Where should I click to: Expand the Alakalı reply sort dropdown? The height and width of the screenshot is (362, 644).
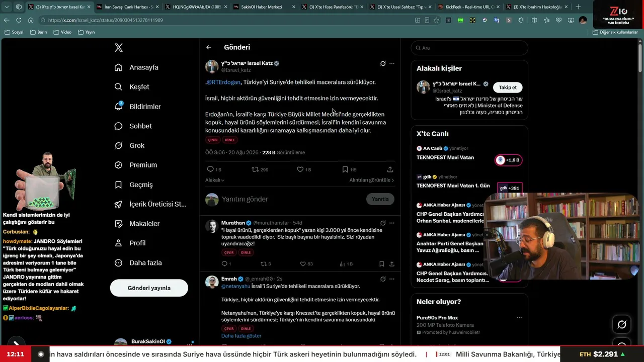pos(215,180)
